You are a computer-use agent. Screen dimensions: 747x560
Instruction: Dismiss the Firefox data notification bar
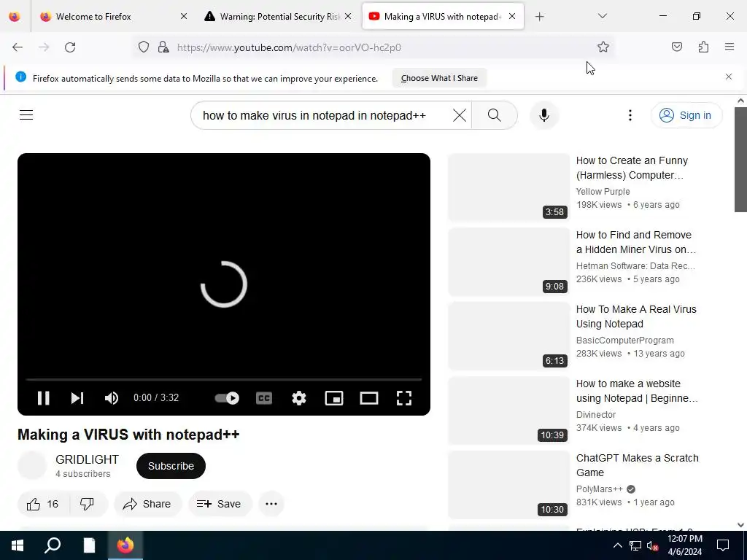[x=729, y=77]
